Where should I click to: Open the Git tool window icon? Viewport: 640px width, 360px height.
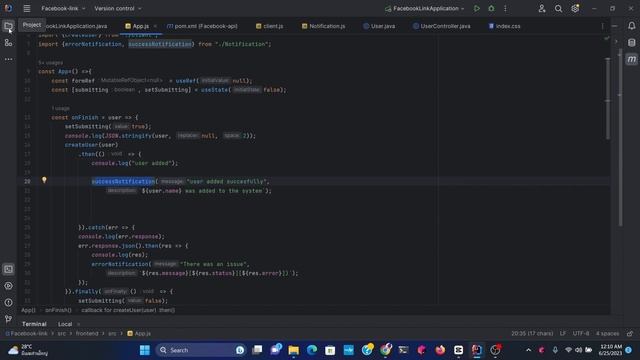point(8,319)
